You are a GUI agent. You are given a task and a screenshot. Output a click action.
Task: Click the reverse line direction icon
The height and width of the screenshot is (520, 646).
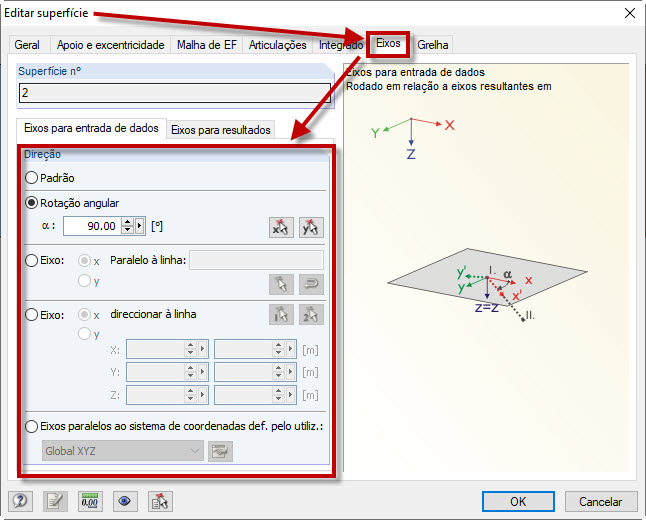[311, 284]
